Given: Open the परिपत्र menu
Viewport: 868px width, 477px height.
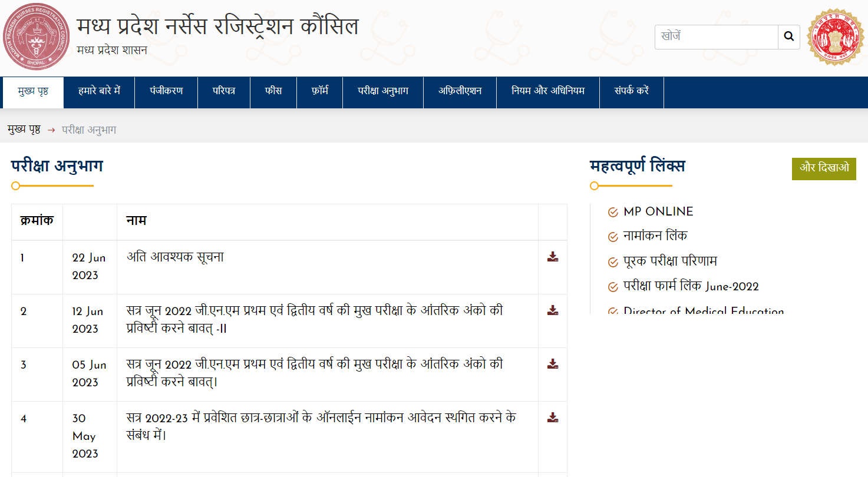Looking at the screenshot, I should [x=224, y=91].
